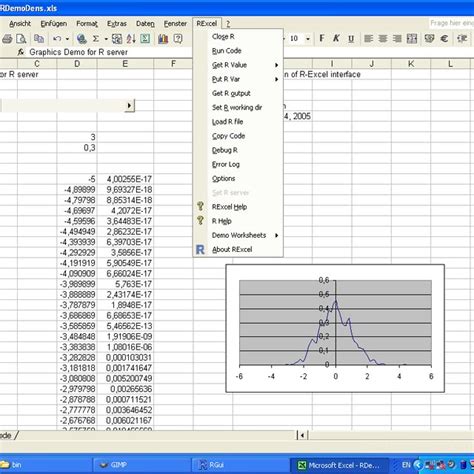Open the Daten menu
474x474 pixels.
pos(145,24)
